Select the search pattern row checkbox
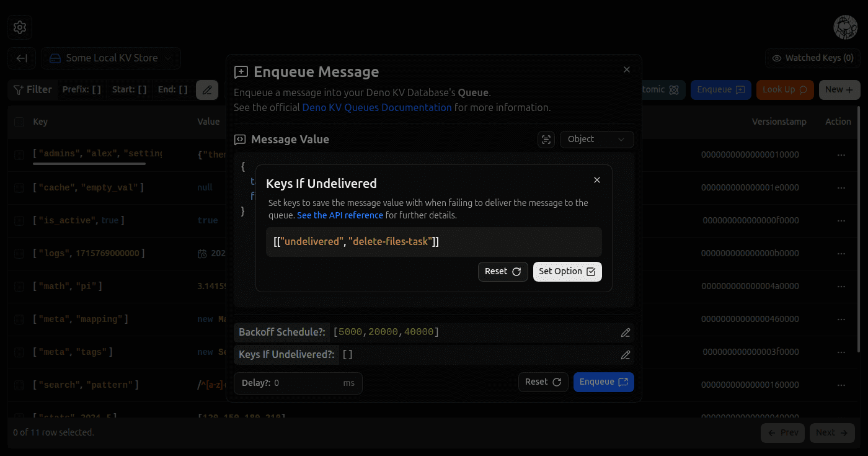 19,385
